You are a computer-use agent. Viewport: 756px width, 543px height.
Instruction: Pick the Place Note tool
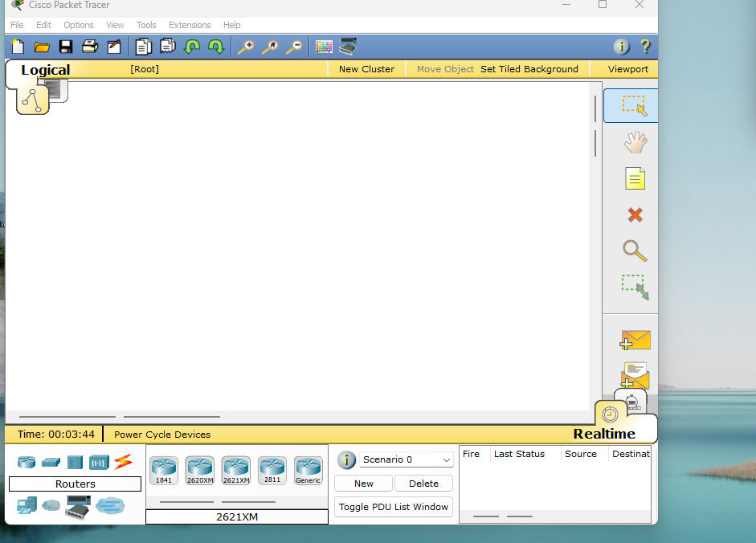635,178
